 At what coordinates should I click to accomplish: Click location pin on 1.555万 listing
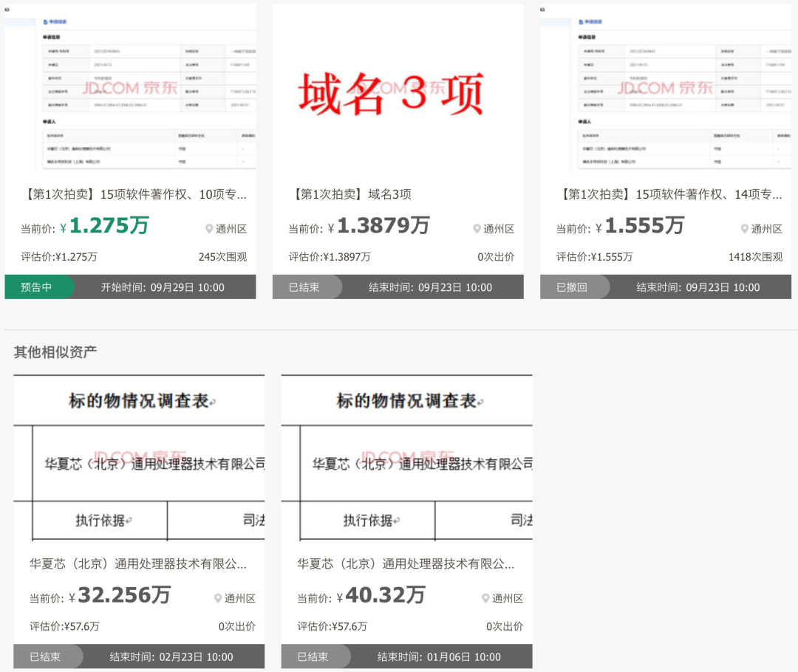pos(745,229)
